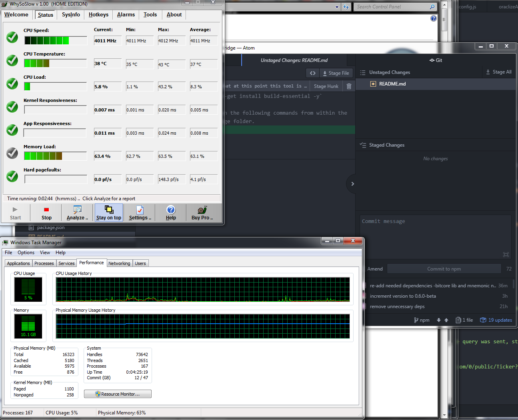Click the Stage File button

click(x=336, y=73)
